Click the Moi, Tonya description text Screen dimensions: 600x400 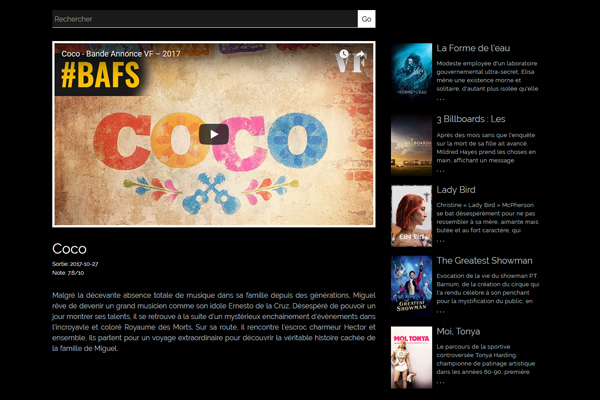click(486, 359)
